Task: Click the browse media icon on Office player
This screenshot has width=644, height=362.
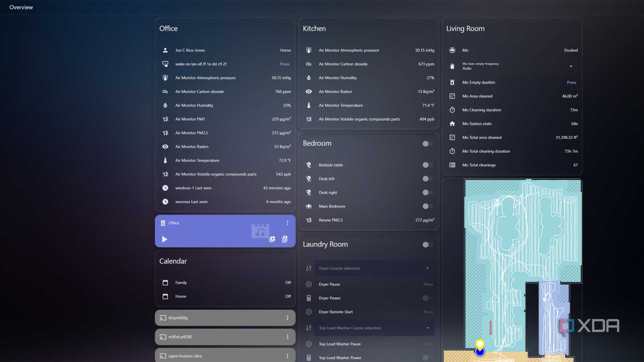Action: click(272, 239)
